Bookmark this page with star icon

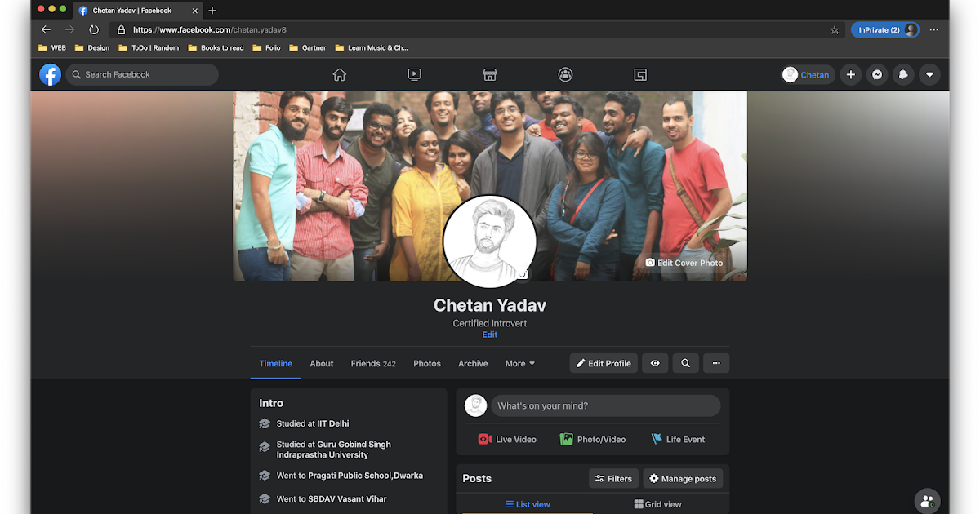tap(835, 29)
